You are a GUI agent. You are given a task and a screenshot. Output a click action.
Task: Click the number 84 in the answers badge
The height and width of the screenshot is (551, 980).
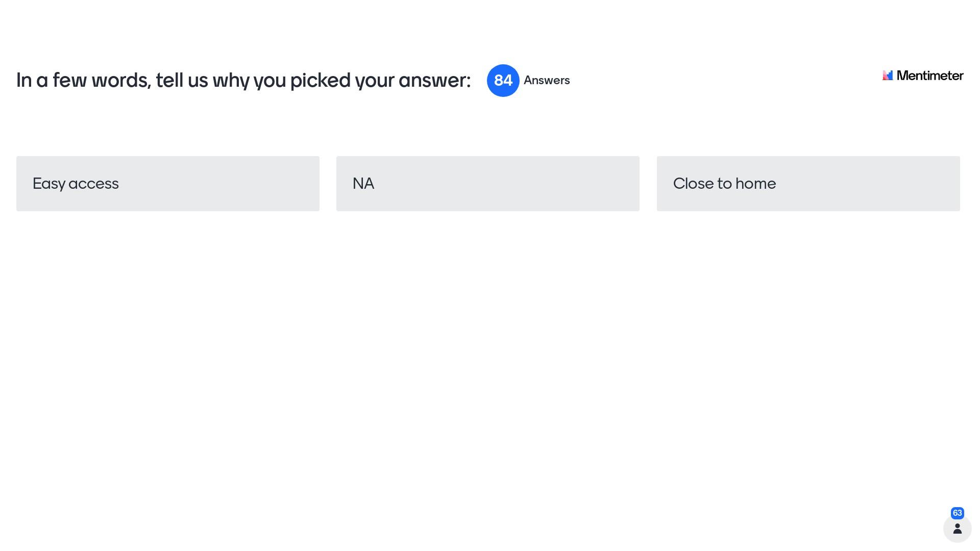click(503, 81)
